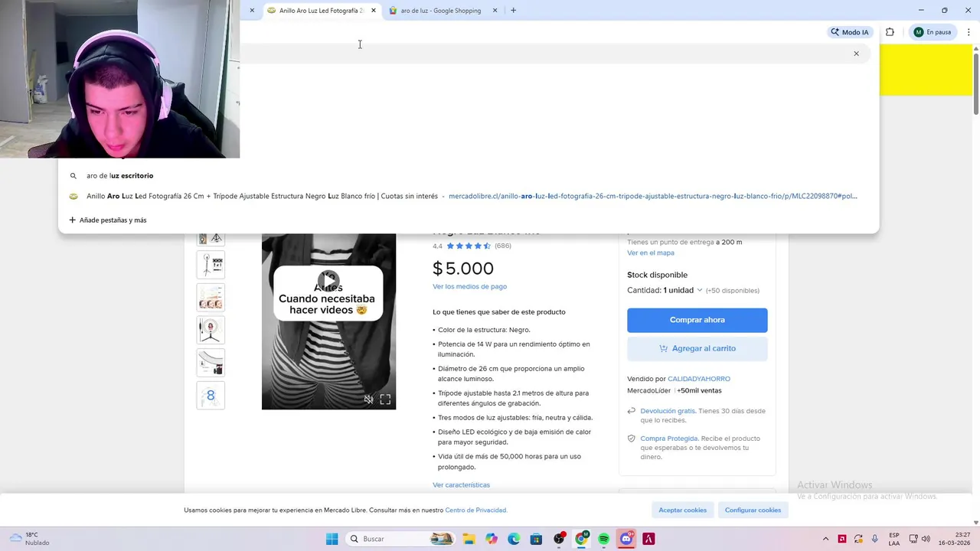Open volume control in system tray
This screenshot has width=980, height=551.
pyautogui.click(x=926, y=539)
